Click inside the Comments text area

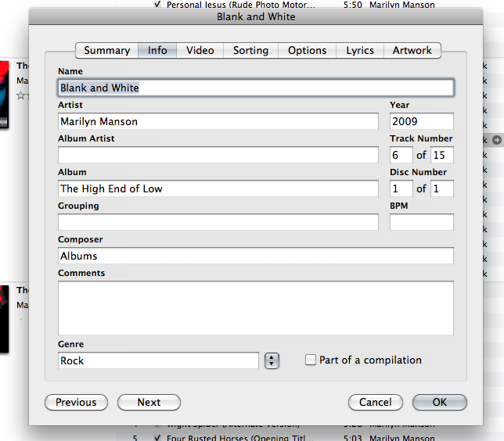tap(256, 308)
